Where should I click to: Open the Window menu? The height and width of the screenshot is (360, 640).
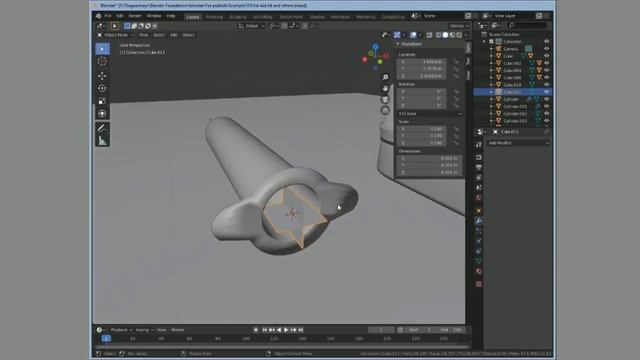pos(154,16)
